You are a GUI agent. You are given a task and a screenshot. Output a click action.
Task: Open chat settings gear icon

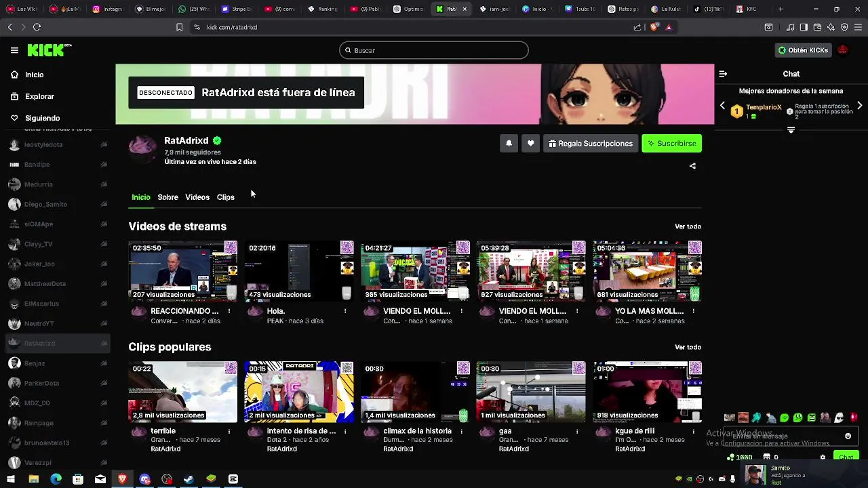coord(823,457)
